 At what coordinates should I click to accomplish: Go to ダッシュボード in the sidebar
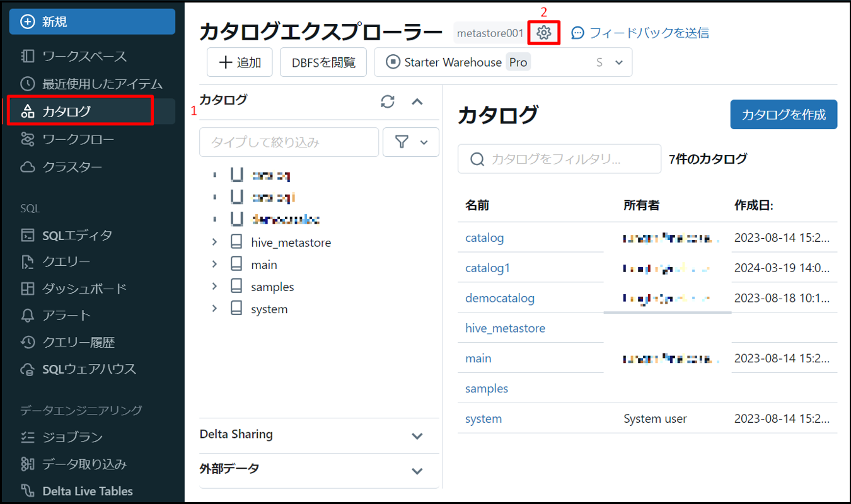point(84,289)
